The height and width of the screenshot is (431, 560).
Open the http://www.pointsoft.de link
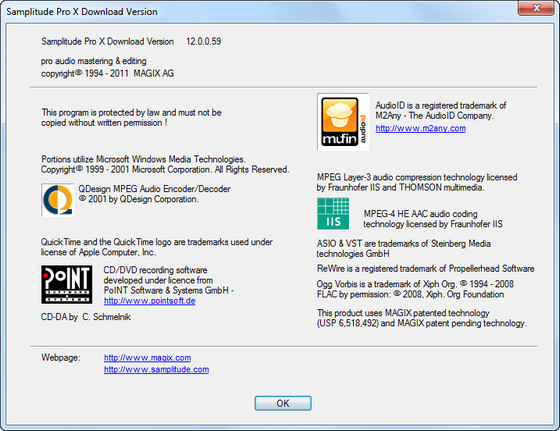point(150,301)
